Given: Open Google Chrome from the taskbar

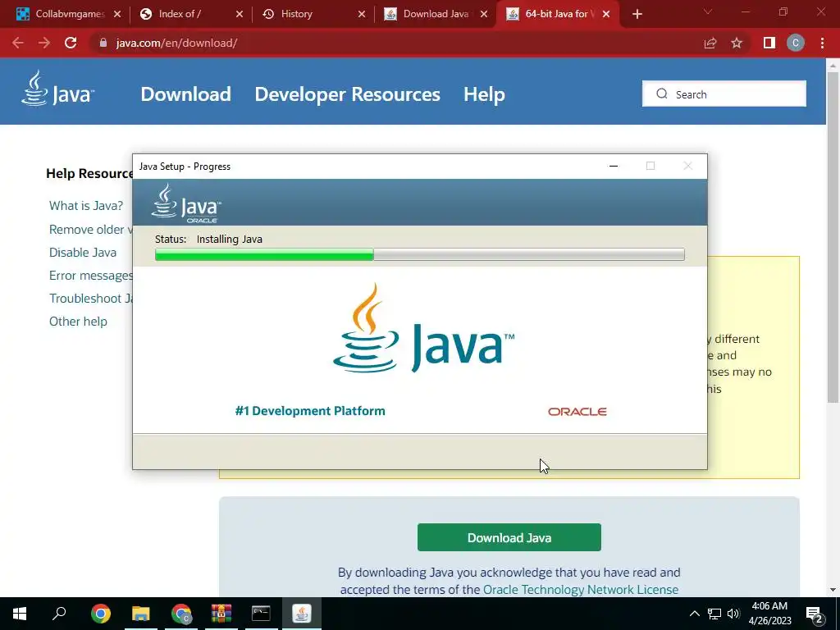Looking at the screenshot, I should pyautogui.click(x=100, y=614).
